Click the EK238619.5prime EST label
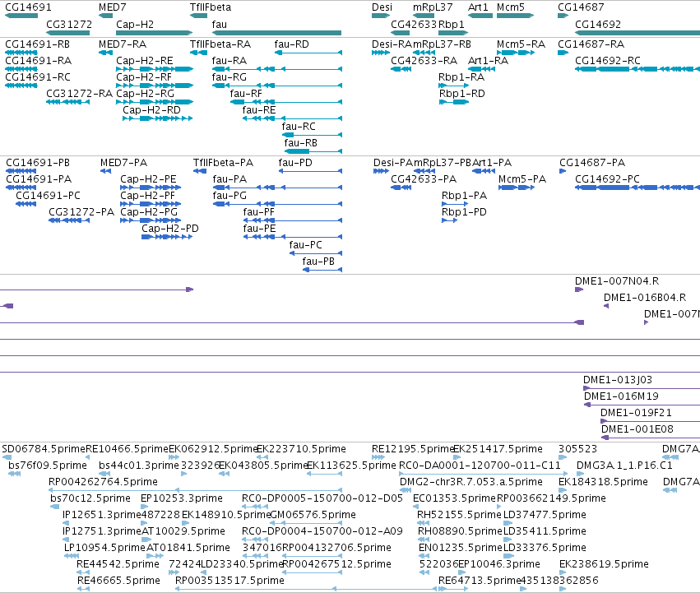700x593 pixels. pos(604,564)
